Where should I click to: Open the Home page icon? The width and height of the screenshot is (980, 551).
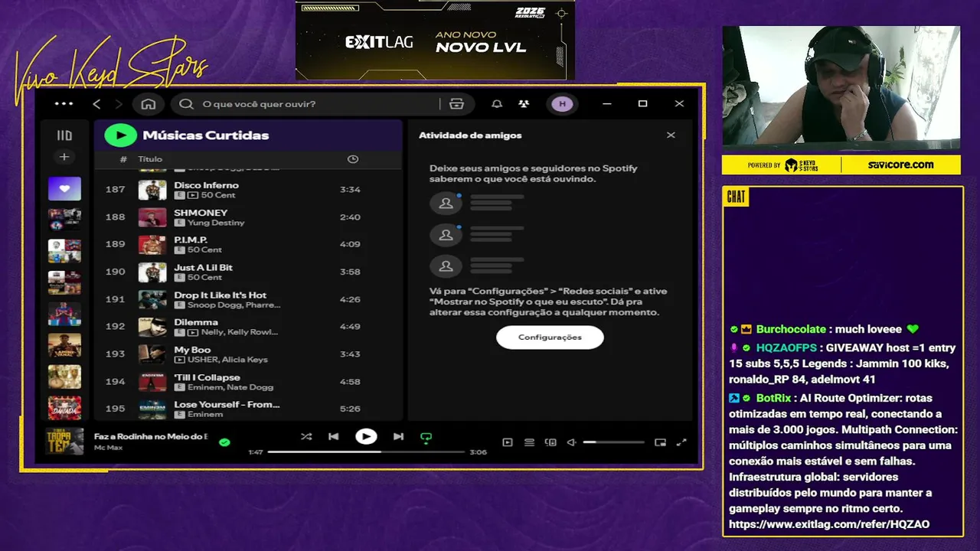pyautogui.click(x=149, y=104)
